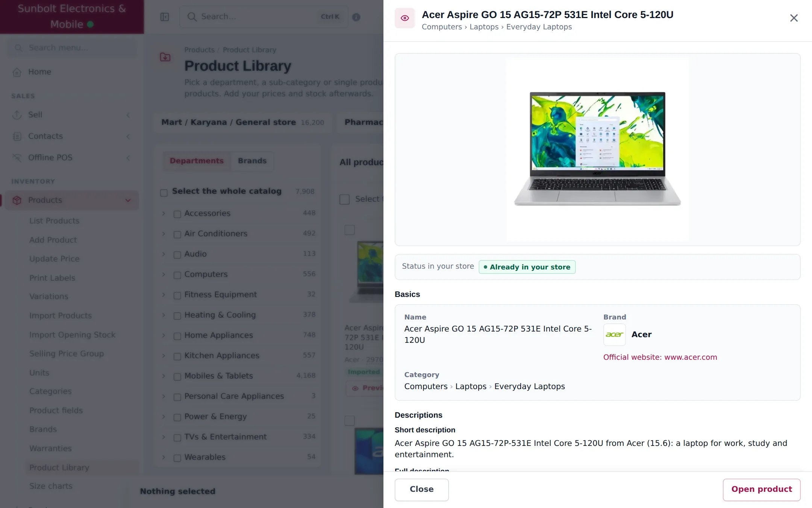This screenshot has height=508, width=812.
Task: Click the eye preview icon beside product title
Action: coord(404,18)
